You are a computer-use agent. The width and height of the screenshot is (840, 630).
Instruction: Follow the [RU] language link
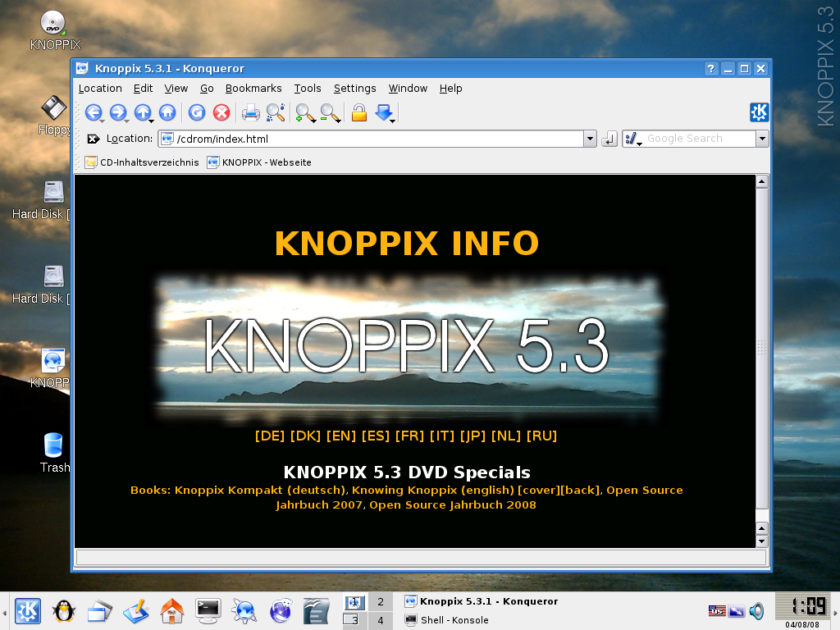click(x=541, y=436)
